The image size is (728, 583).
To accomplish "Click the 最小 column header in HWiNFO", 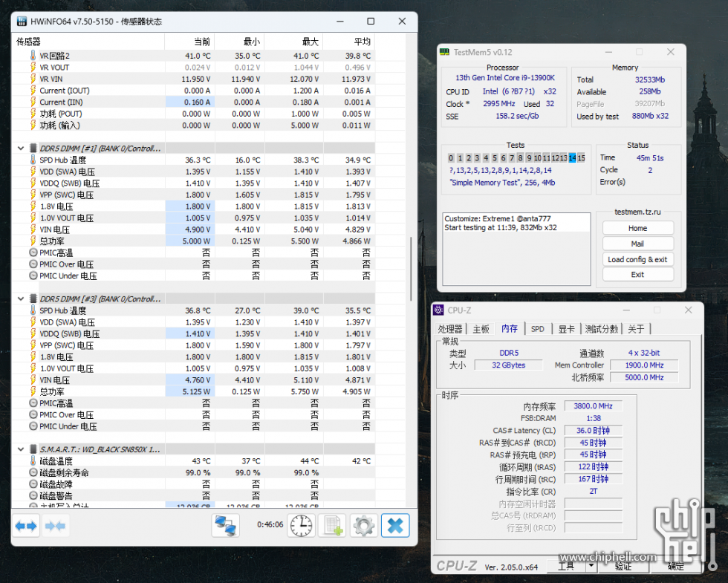I will (x=239, y=42).
